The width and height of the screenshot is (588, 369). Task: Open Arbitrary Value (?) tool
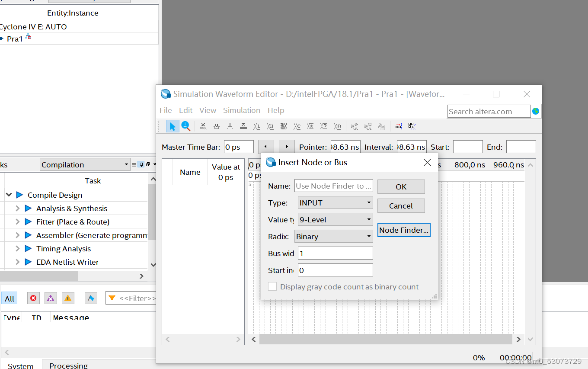324,126
